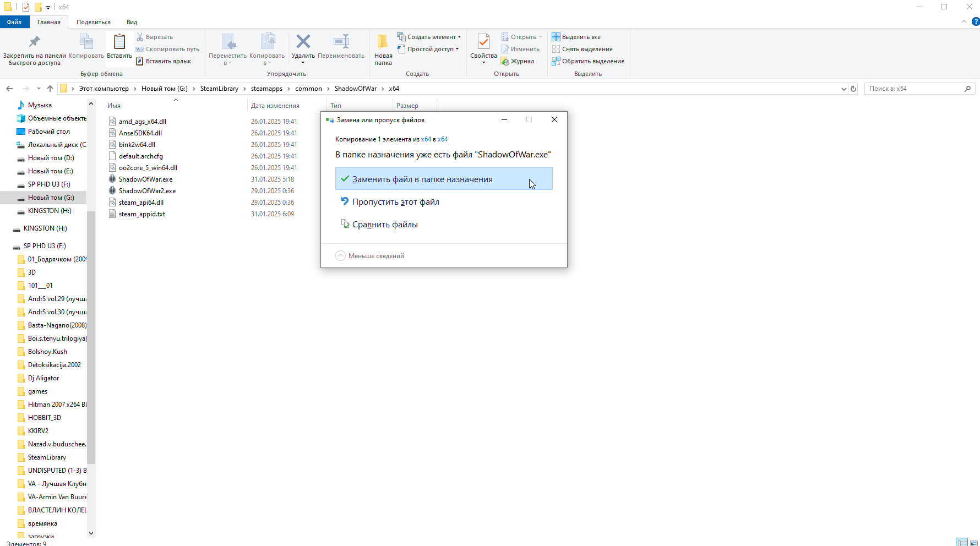The image size is (980, 546).
Task: Open the games folder in sidebar
Action: pos(37,391)
